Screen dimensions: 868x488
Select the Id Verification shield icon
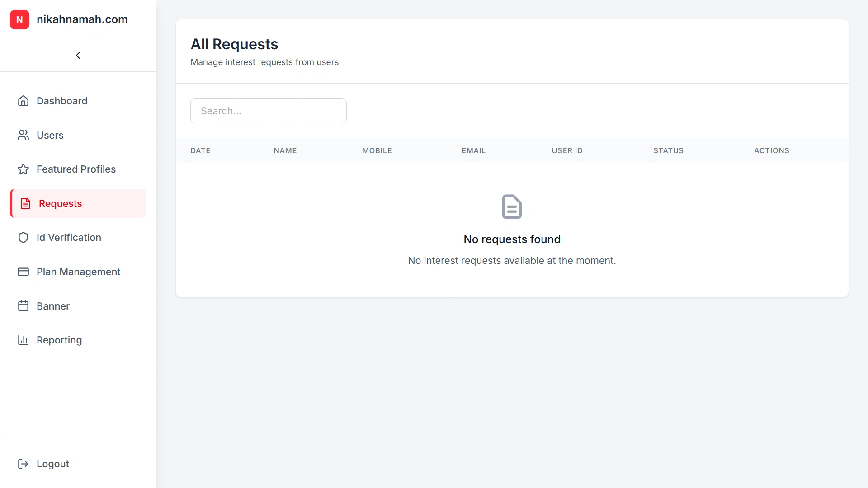tap(23, 237)
